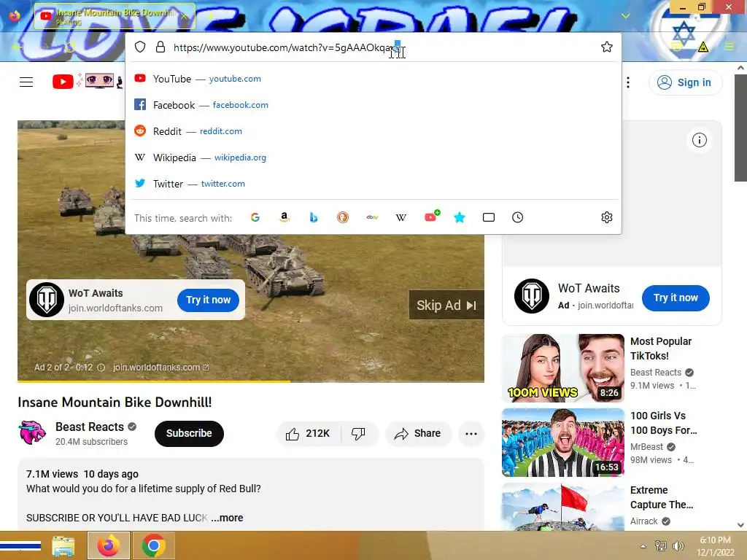Select Reddit suggestion reddit.com
The width and height of the screenshot is (747, 560).
click(373, 131)
